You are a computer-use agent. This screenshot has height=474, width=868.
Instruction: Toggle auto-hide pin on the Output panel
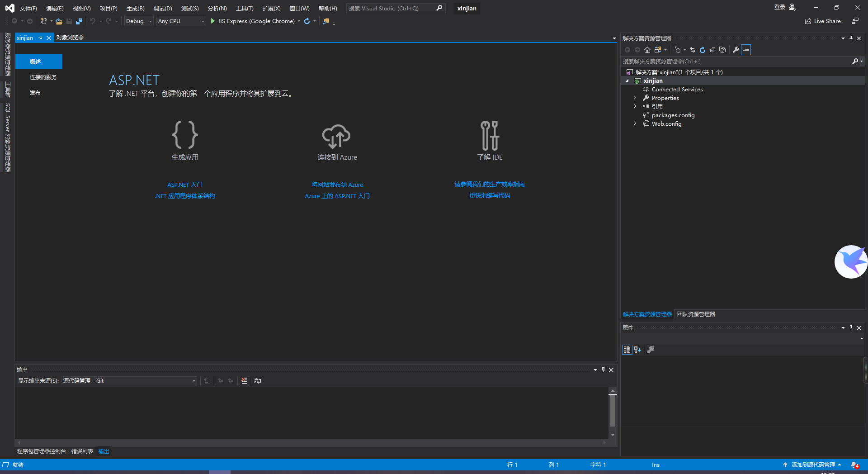point(603,370)
